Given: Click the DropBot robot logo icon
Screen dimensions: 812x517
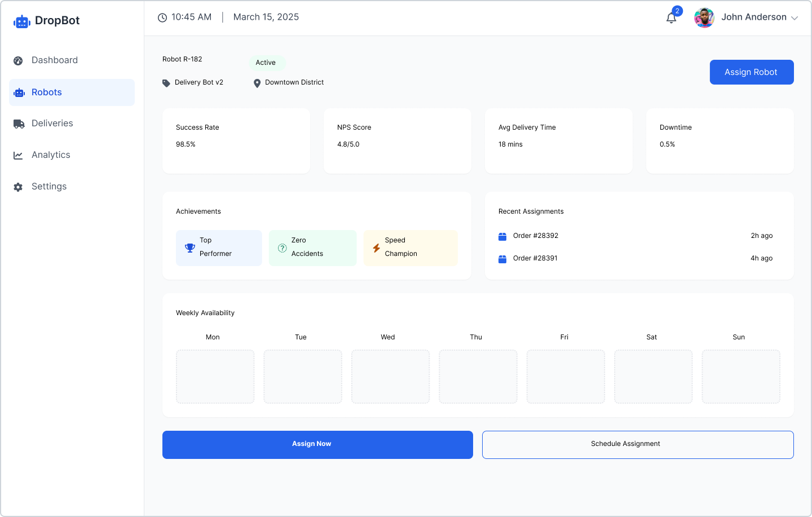Looking at the screenshot, I should pyautogui.click(x=21, y=21).
